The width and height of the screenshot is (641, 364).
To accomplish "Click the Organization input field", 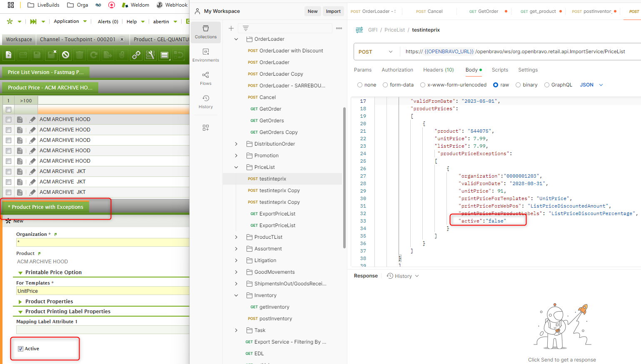I will click(102, 242).
